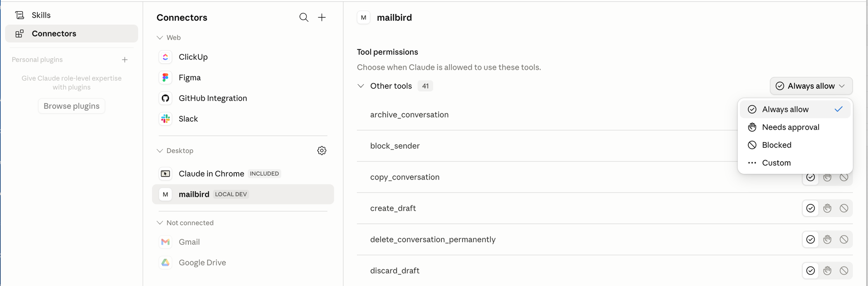Set discard_draft to needs approval

(x=827, y=271)
